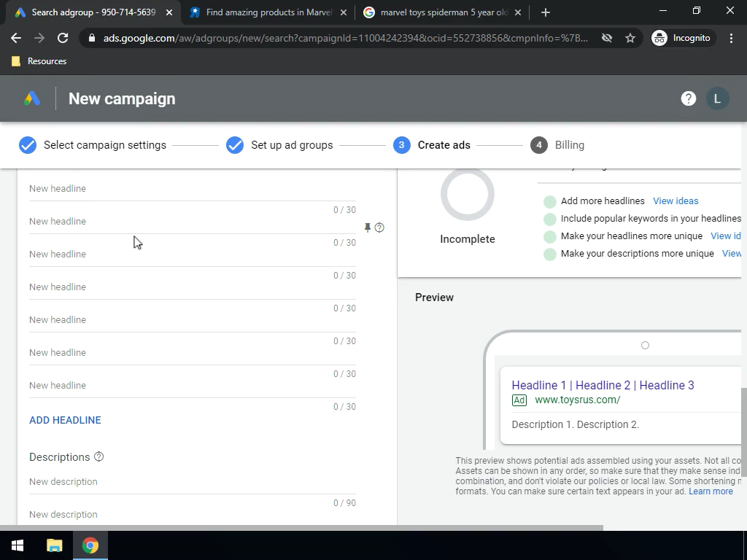Switch to the Find amazing products in Marvel tab

(x=268, y=13)
